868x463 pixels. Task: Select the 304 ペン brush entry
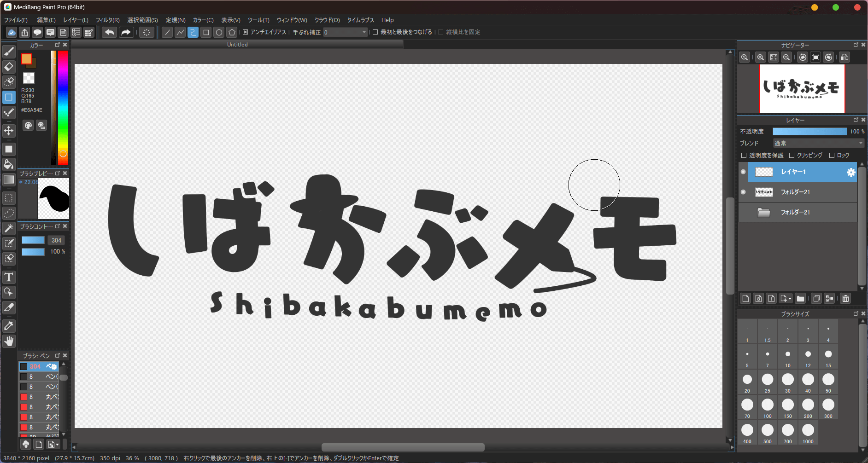click(x=39, y=367)
